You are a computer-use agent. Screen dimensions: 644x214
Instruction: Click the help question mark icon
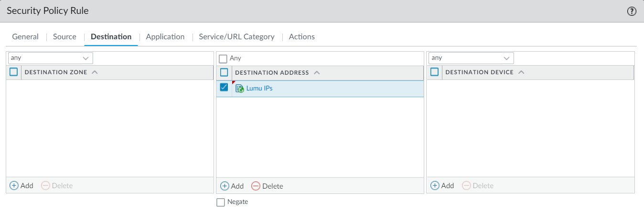632,11
